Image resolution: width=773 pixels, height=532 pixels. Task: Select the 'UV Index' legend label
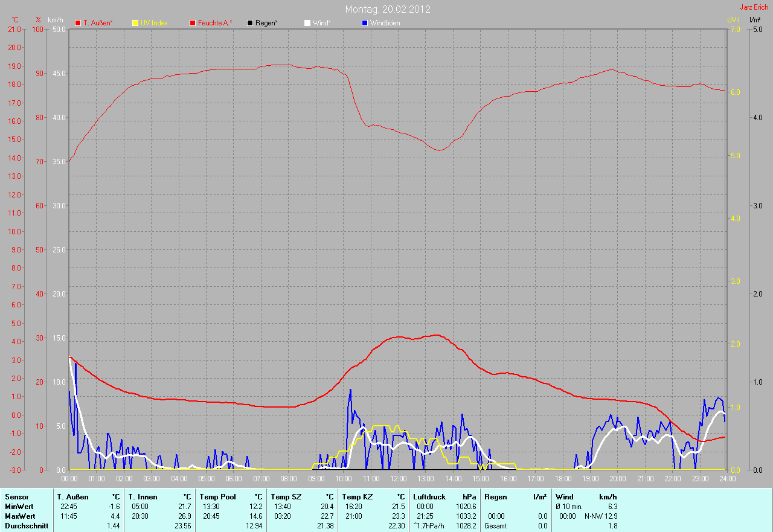[154, 23]
